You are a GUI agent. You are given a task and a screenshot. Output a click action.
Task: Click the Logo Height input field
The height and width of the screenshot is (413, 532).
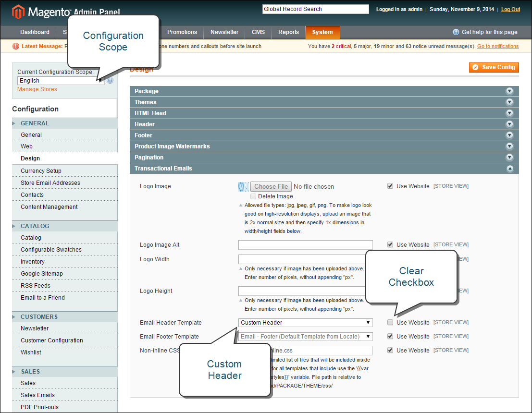click(x=302, y=291)
